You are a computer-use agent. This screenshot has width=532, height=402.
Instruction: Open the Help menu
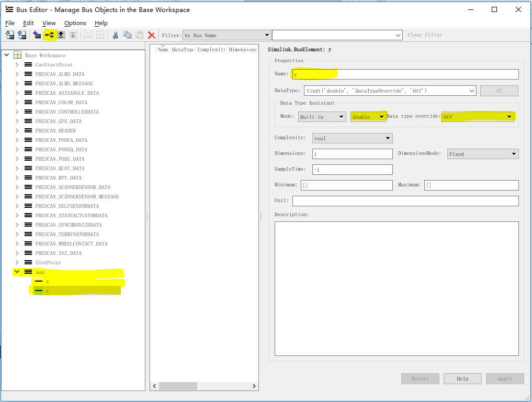click(101, 23)
